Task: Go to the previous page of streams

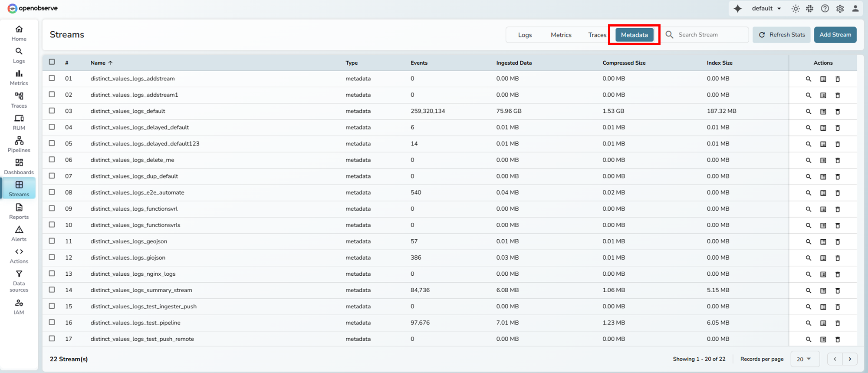Action: (x=835, y=359)
